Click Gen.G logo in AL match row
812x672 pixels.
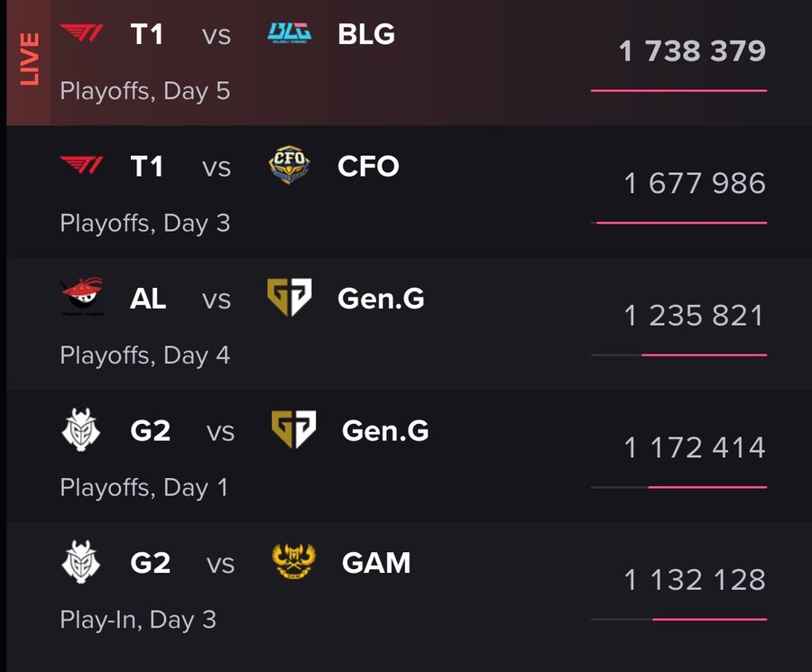(290, 297)
